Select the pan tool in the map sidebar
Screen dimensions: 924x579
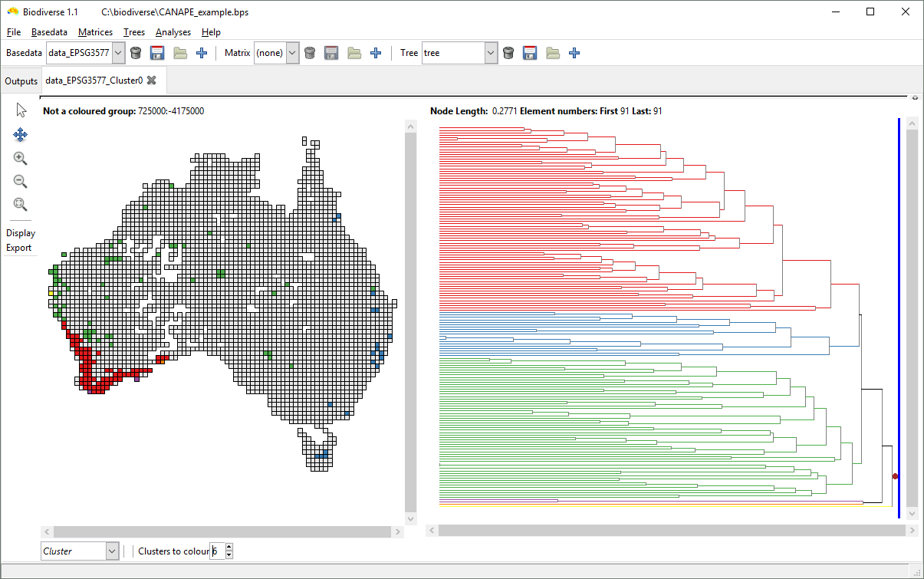pyautogui.click(x=21, y=134)
